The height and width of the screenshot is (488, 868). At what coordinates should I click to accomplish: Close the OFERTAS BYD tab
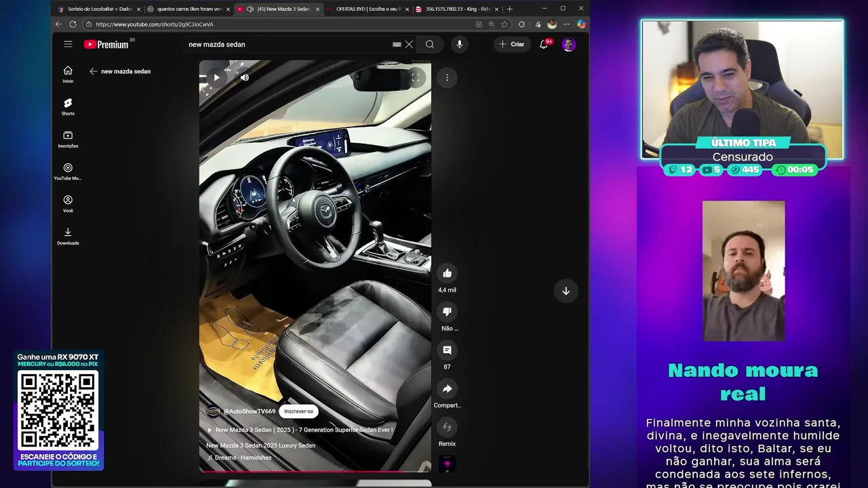[x=407, y=9]
